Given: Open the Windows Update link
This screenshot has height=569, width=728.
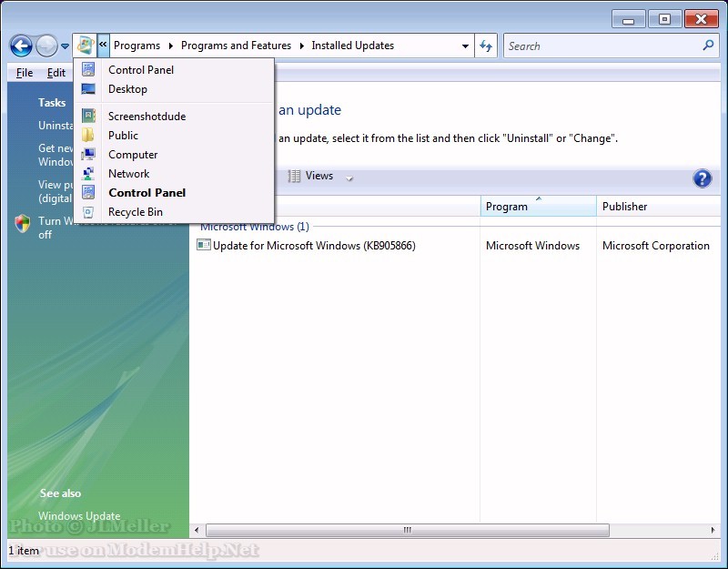Looking at the screenshot, I should click(79, 516).
